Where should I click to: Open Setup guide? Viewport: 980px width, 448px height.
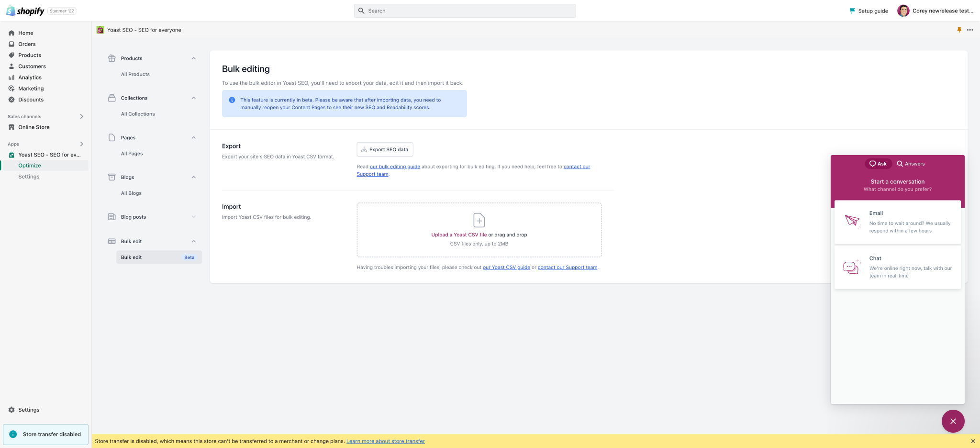click(x=869, y=11)
